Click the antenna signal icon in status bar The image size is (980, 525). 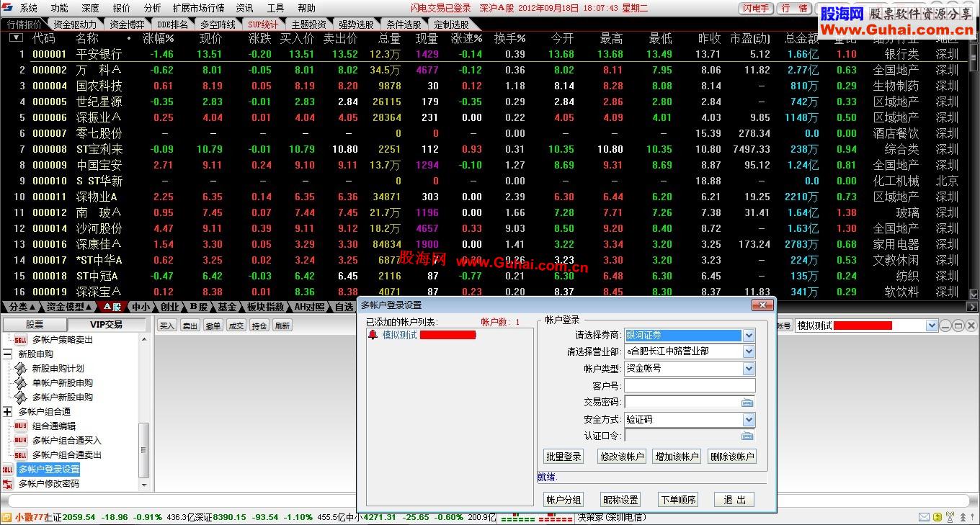coord(950,517)
